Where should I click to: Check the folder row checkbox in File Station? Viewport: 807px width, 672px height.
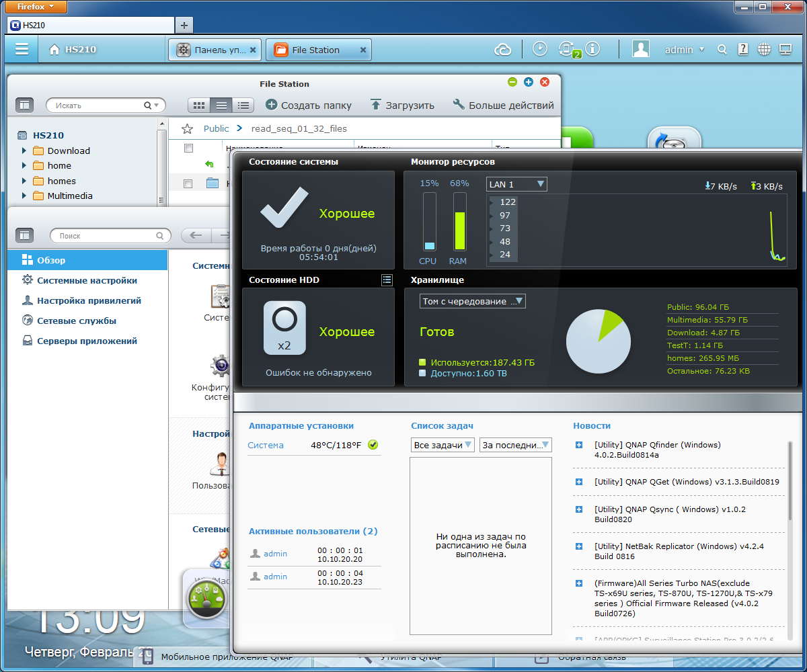[188, 183]
